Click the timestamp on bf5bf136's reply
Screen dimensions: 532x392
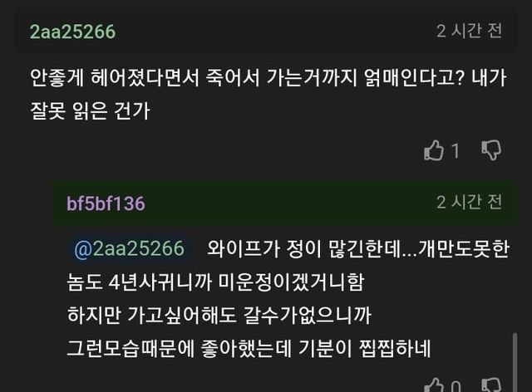tap(470, 202)
